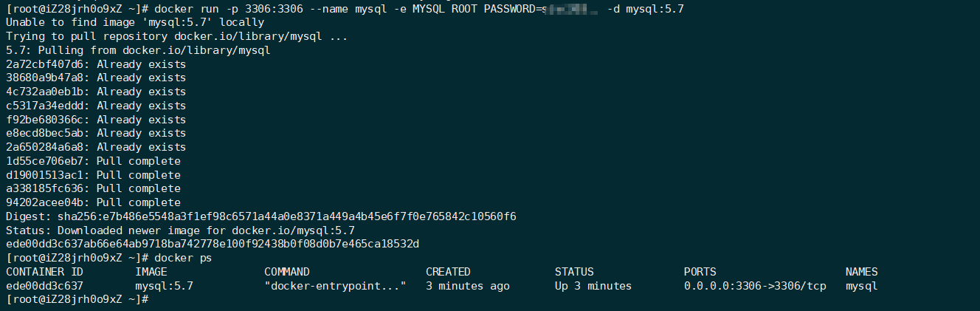Click the NAMES column header
This screenshot has width=980, height=311.
[861, 272]
